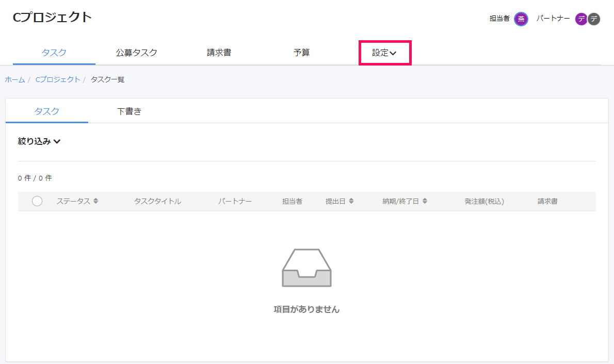Sort by 提出日 column arrows

(x=351, y=201)
